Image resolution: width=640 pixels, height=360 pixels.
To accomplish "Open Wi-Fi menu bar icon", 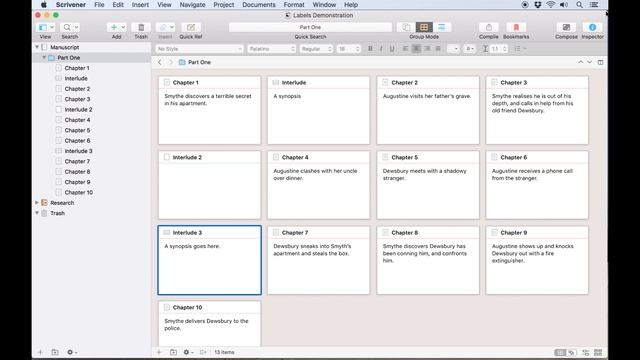I will (x=551, y=4).
